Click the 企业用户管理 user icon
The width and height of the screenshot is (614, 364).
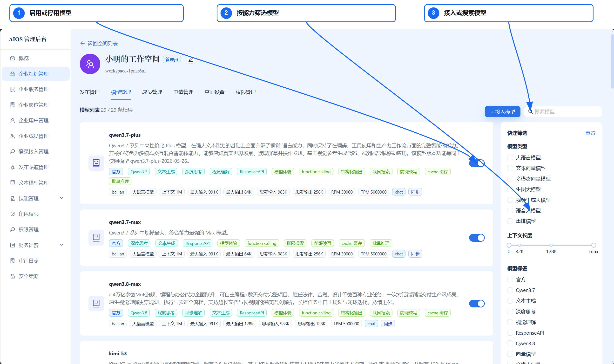click(13, 120)
